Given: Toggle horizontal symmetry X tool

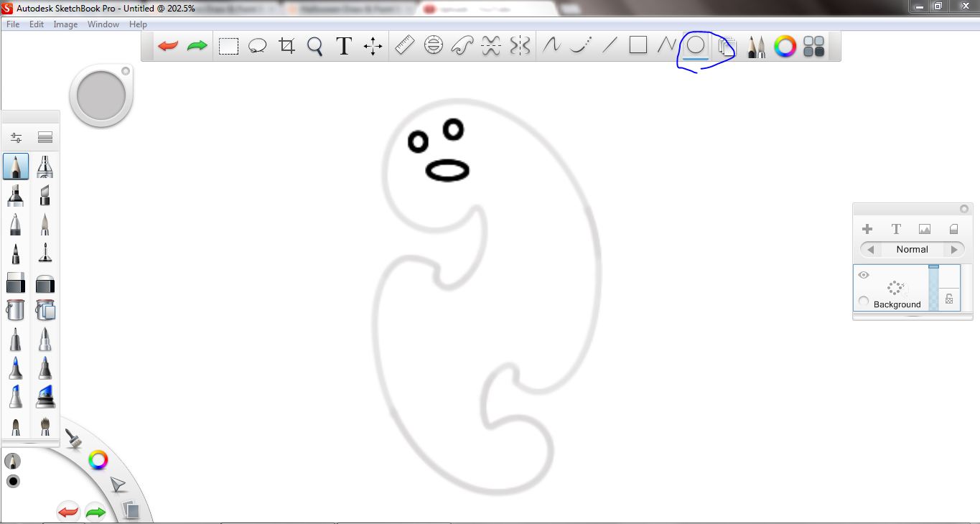Looking at the screenshot, I should tap(491, 47).
